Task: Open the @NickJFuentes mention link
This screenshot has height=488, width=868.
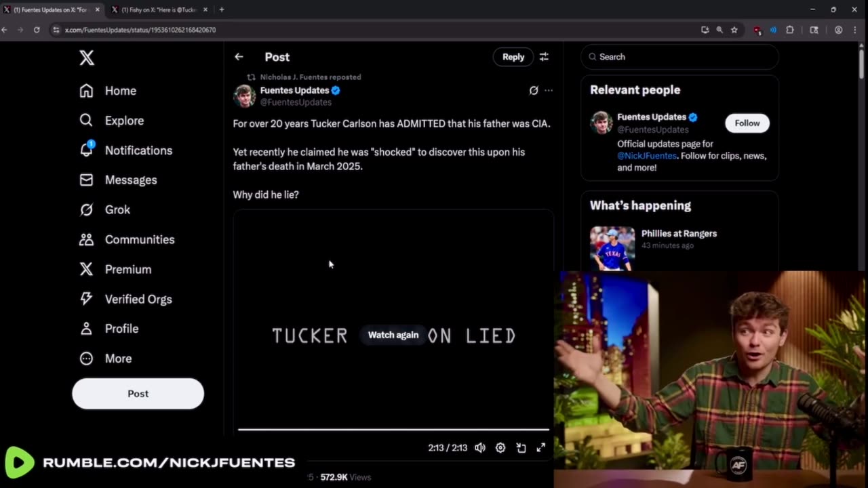Action: pos(647,156)
